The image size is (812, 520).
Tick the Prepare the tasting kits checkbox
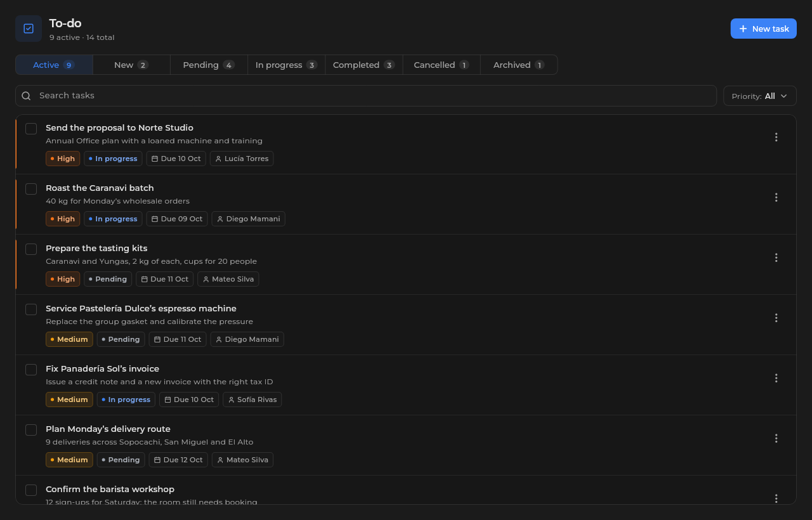[x=31, y=249]
